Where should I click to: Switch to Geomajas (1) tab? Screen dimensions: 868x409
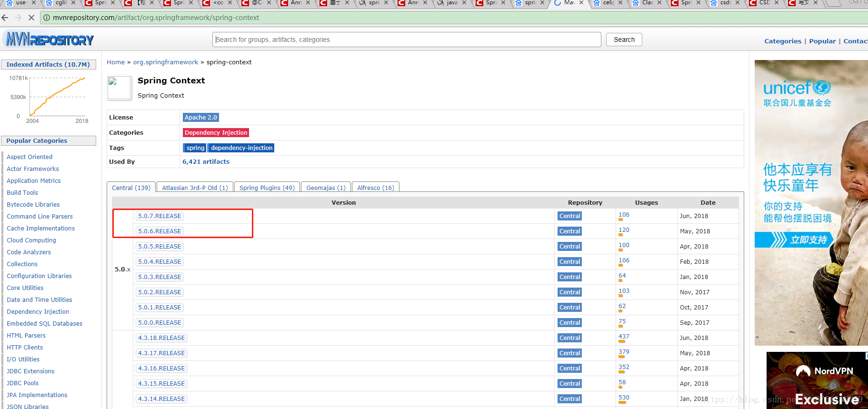[x=326, y=188]
